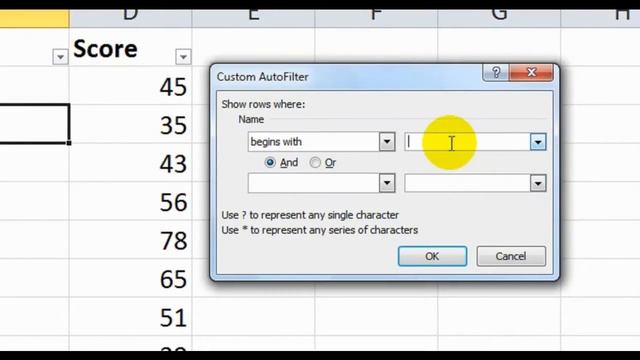Select column F header
640x360 pixels.
(376, 18)
